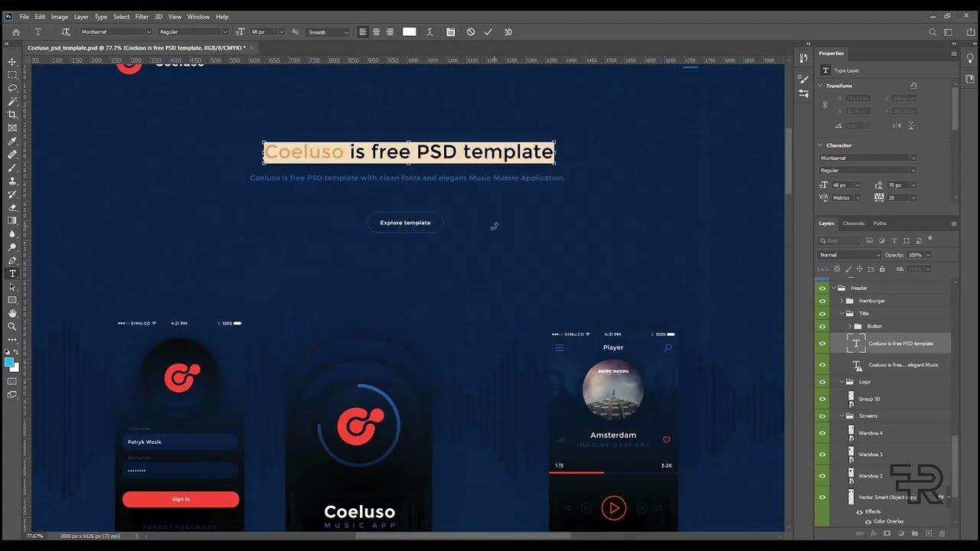Open the warp text dialog
980x551 pixels.
click(430, 32)
